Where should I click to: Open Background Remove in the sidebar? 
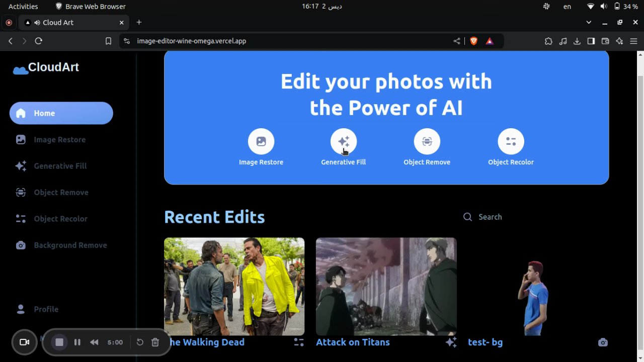pos(61,245)
